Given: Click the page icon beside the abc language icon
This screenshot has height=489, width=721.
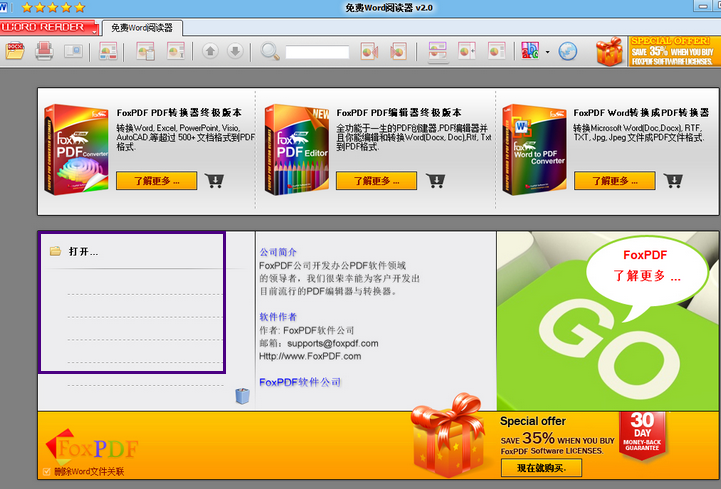Looking at the screenshot, I should pos(497,51).
